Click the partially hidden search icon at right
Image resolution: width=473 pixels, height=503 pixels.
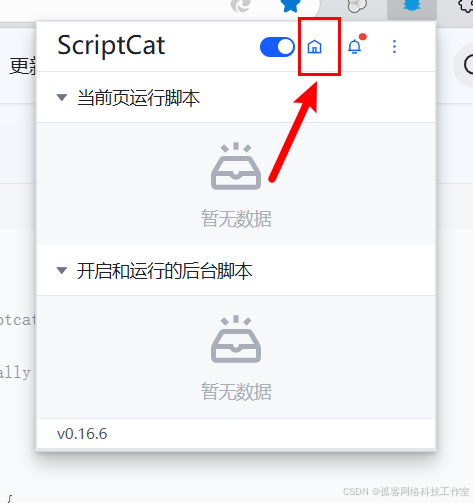pyautogui.click(x=468, y=65)
